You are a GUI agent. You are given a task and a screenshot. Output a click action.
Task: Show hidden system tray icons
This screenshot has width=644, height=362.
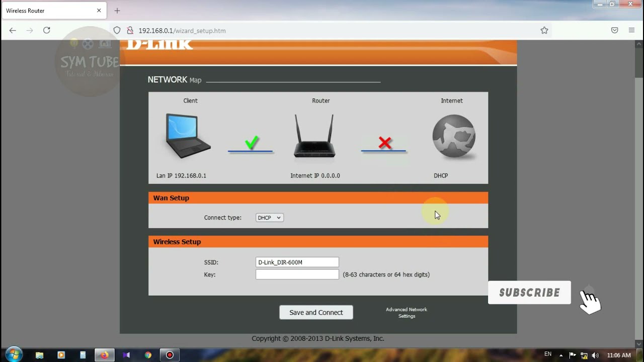(561, 355)
